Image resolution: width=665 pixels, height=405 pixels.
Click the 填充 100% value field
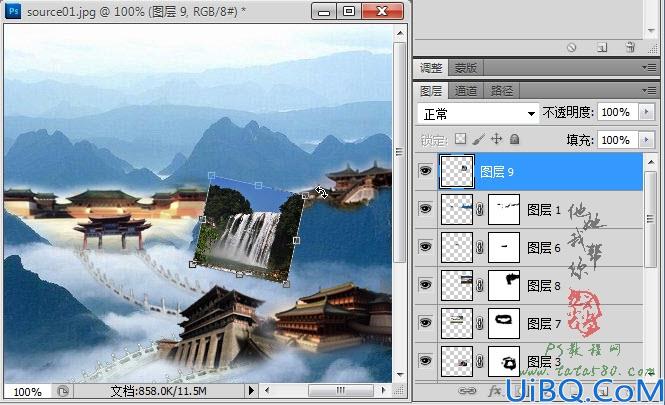click(618, 140)
